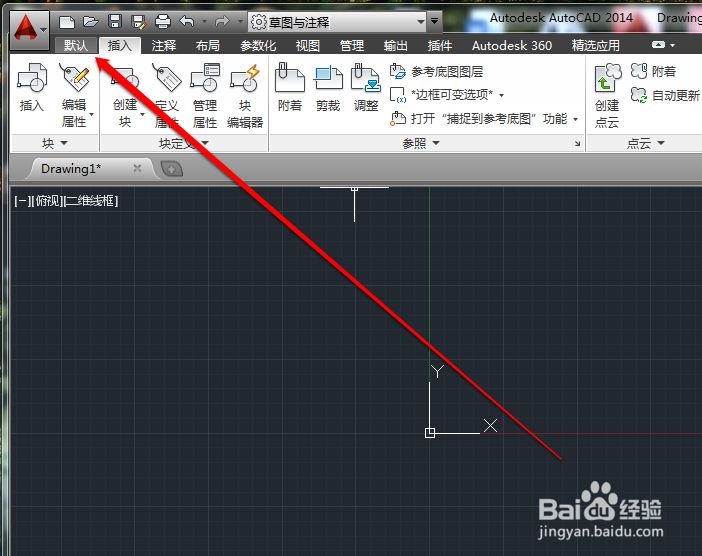Image resolution: width=702 pixels, height=556 pixels.
Task: Save the drawing with the floppy icon
Action: (115, 21)
